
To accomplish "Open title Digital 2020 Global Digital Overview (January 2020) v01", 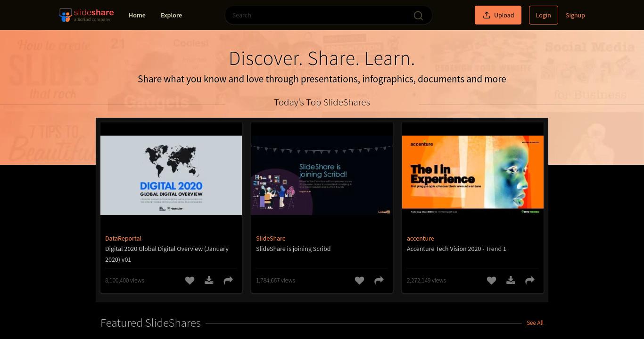I will [167, 254].
